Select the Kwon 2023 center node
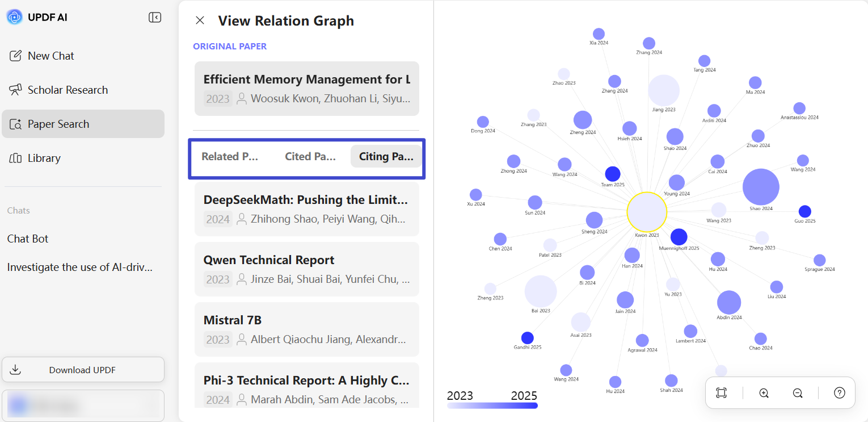Image resolution: width=868 pixels, height=422 pixels. (x=647, y=212)
